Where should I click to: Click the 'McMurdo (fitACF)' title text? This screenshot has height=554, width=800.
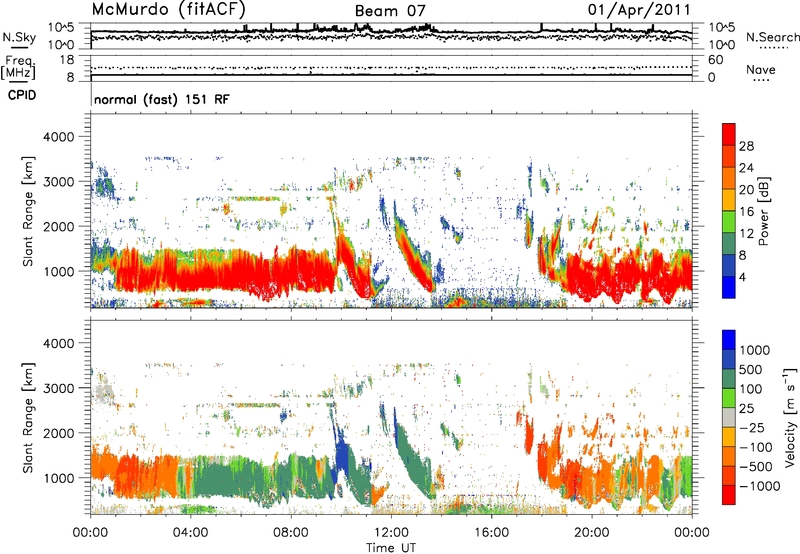coord(168,10)
